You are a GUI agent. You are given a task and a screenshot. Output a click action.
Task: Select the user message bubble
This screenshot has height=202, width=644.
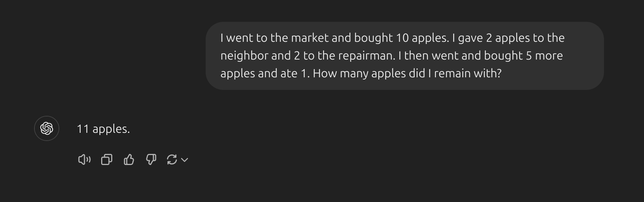point(405,56)
